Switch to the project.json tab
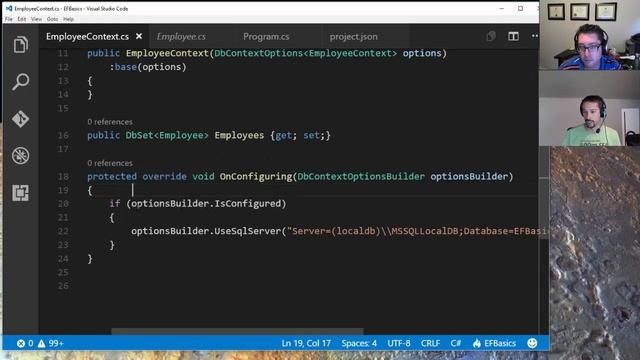The image size is (640, 360). pyautogui.click(x=353, y=37)
